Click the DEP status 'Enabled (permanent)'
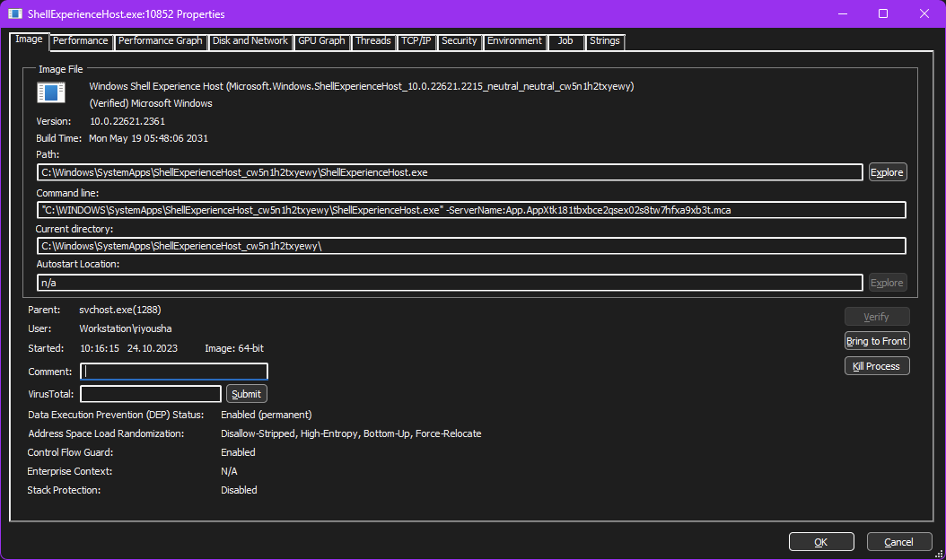 [x=266, y=415]
